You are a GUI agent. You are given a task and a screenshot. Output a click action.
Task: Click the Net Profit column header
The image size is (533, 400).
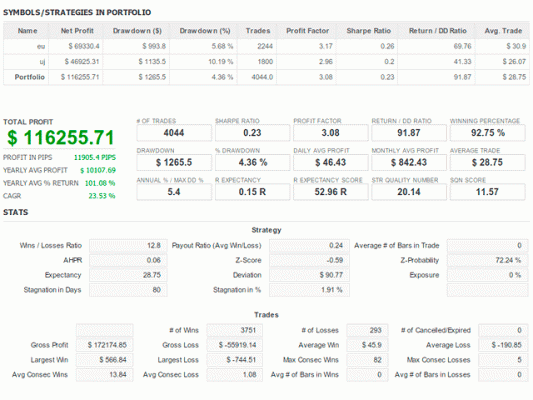tap(77, 31)
